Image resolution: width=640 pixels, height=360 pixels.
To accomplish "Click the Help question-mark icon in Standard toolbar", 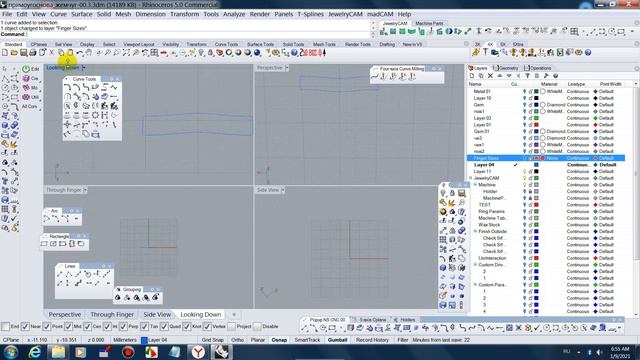I will click(x=294, y=53).
